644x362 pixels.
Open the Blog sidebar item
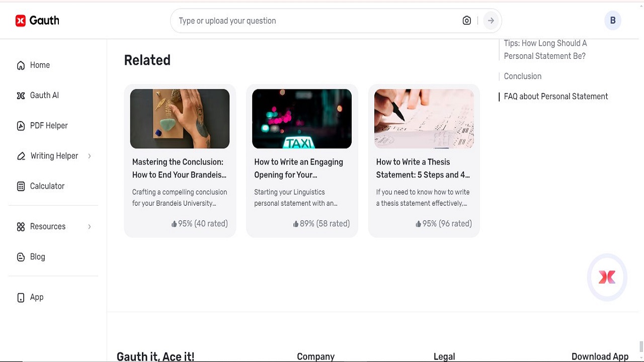tap(37, 257)
